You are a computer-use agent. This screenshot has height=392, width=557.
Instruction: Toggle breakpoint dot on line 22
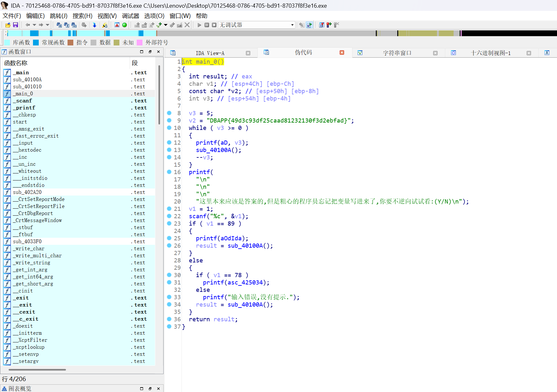tap(169, 216)
